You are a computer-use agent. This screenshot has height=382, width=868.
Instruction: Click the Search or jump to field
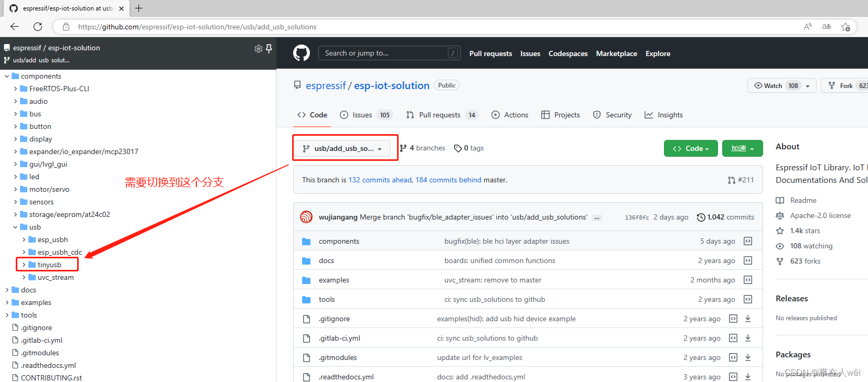pos(389,53)
